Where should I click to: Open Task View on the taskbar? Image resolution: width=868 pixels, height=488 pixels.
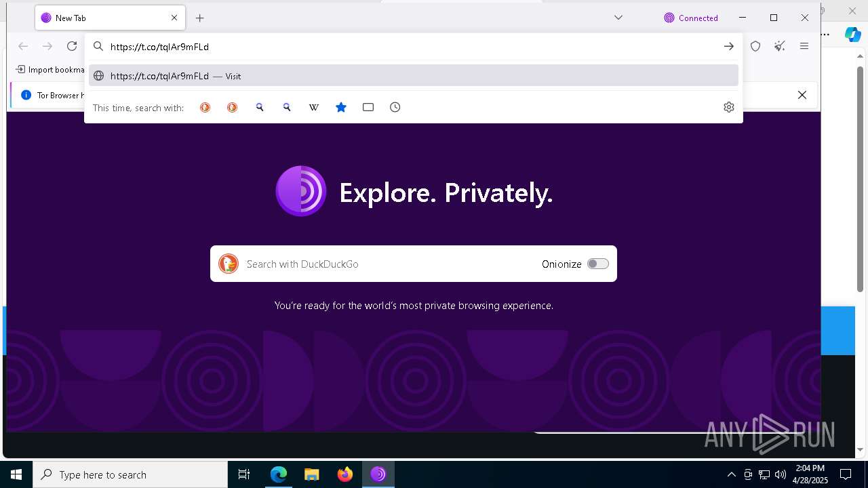coord(244,474)
